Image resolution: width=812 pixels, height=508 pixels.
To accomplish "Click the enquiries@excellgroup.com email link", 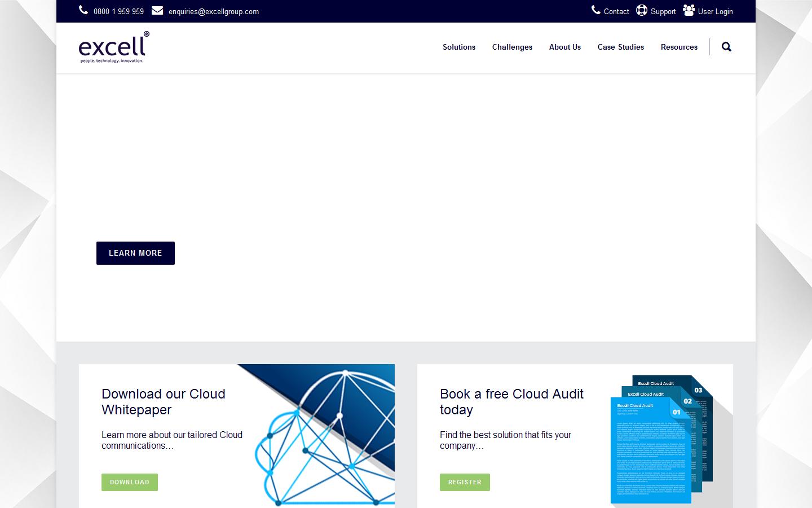I will tap(214, 11).
